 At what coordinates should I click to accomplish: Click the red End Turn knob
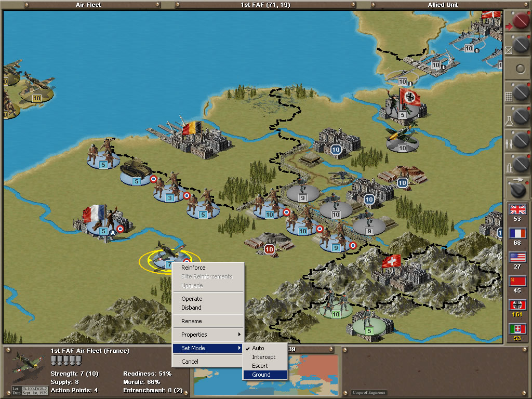tap(520, 21)
